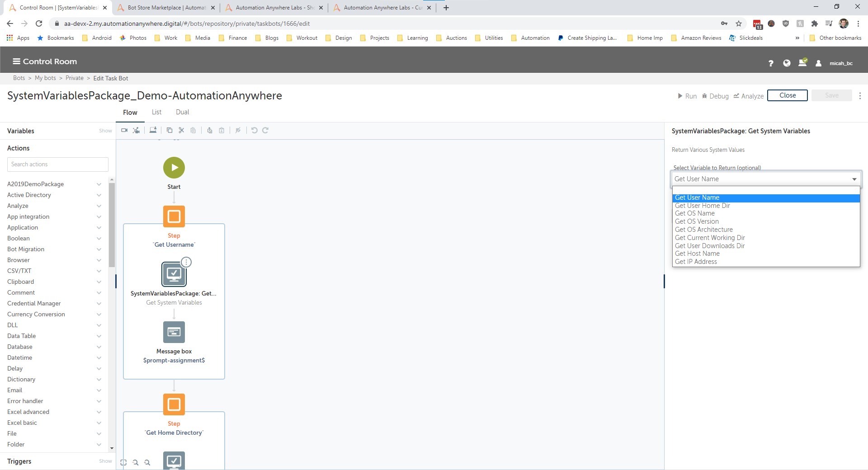
Task: Show the Variables panel
Action: pyautogui.click(x=105, y=131)
